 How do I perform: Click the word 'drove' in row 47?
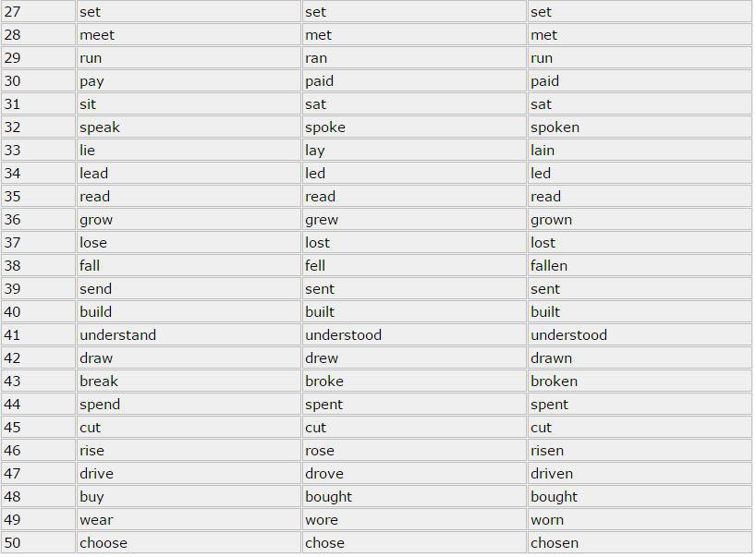tap(324, 474)
